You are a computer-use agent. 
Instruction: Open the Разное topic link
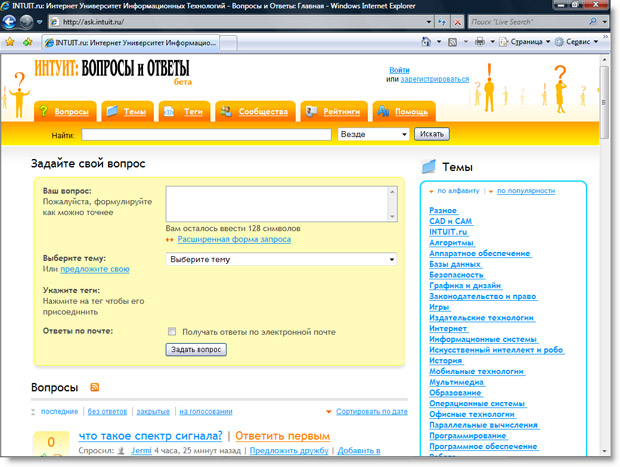pos(443,210)
